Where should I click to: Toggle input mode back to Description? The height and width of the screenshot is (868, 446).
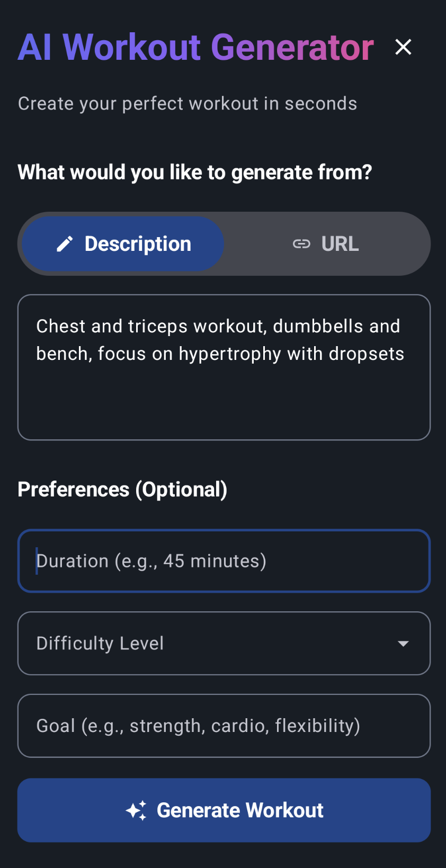point(122,243)
